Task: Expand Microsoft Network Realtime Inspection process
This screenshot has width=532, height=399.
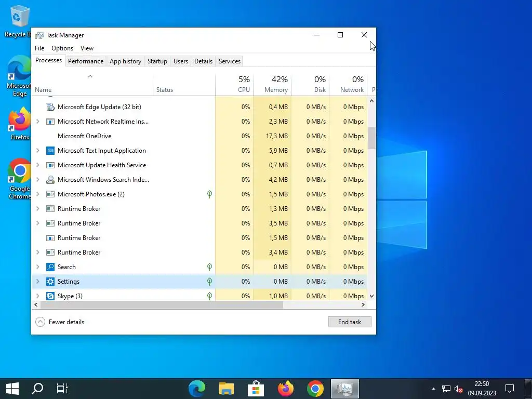Action: pos(37,122)
